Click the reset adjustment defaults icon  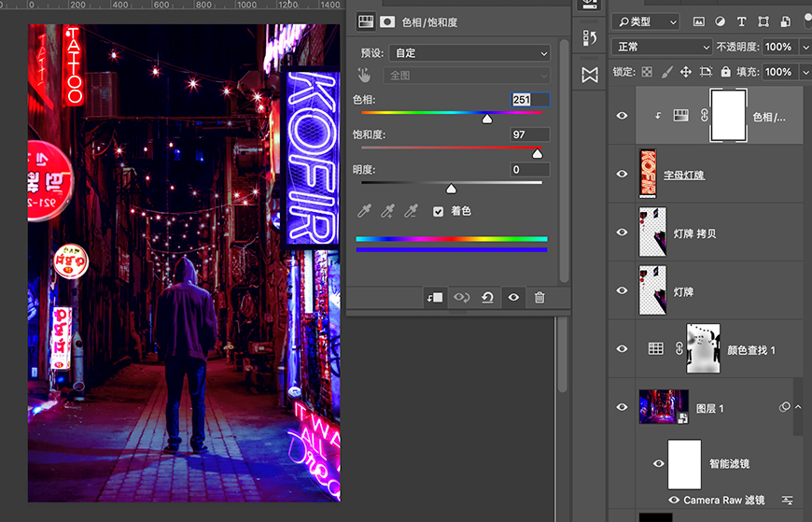coord(487,297)
